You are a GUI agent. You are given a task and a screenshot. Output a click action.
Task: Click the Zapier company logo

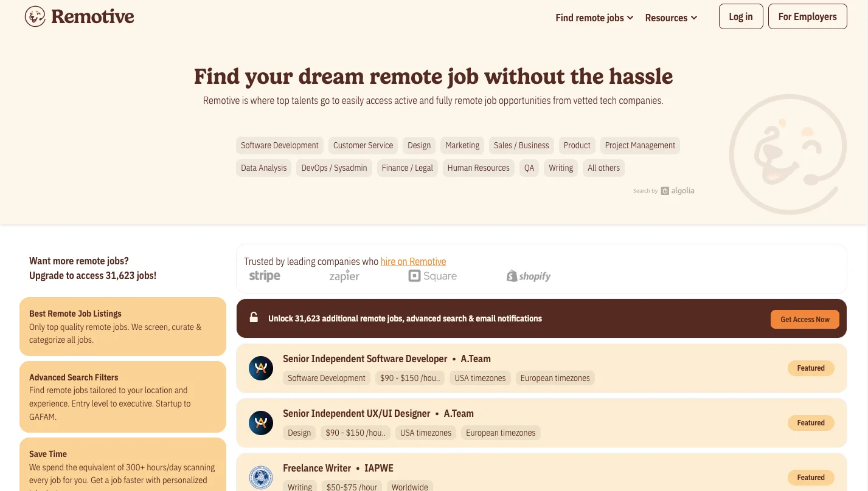pos(344,276)
